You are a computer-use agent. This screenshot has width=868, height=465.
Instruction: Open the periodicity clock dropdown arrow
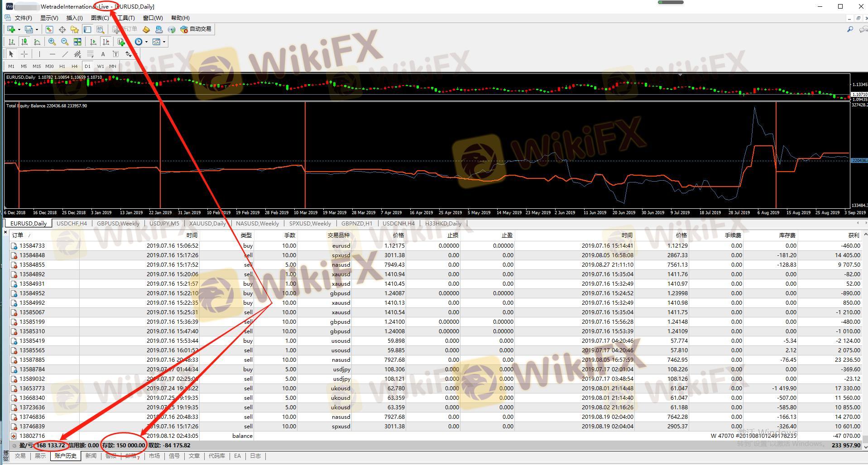[146, 42]
